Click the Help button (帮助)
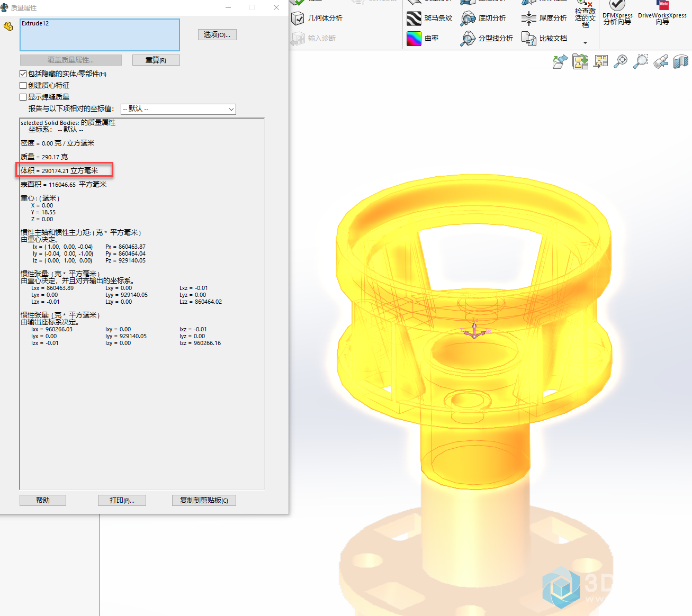Screen dimensions: 692x616 coord(43,500)
